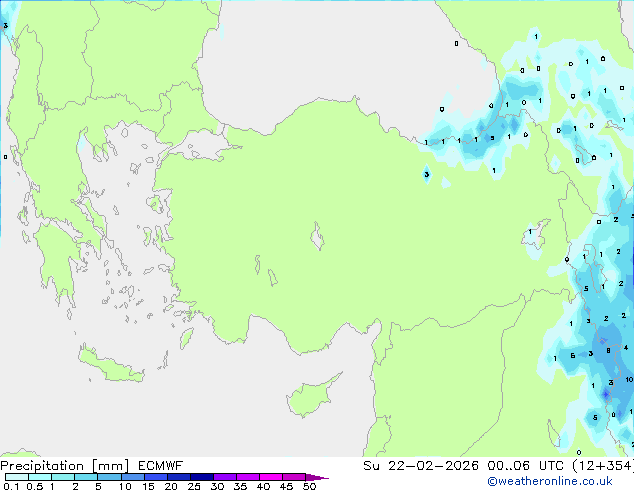
Task: Click the '0.1' legend scale value
Action: pyautogui.click(x=11, y=486)
